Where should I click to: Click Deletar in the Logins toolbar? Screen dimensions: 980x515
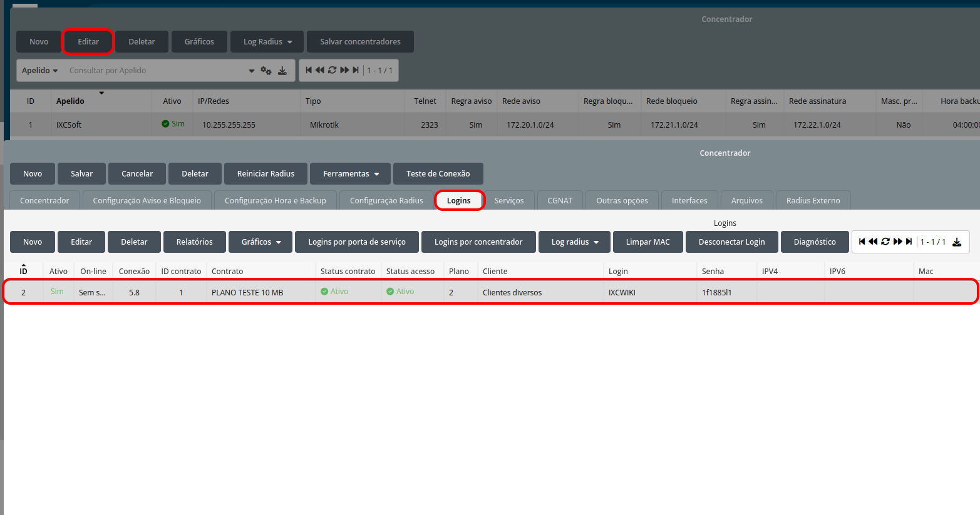(134, 242)
